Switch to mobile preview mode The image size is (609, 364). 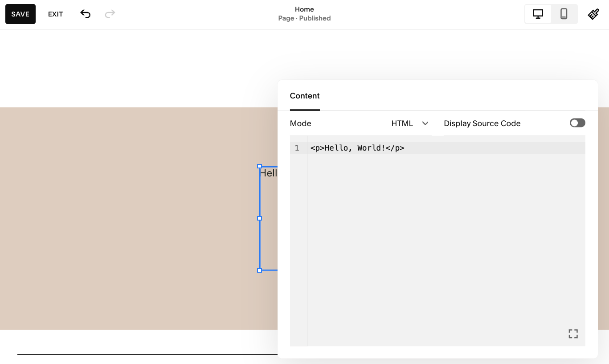pyautogui.click(x=564, y=14)
